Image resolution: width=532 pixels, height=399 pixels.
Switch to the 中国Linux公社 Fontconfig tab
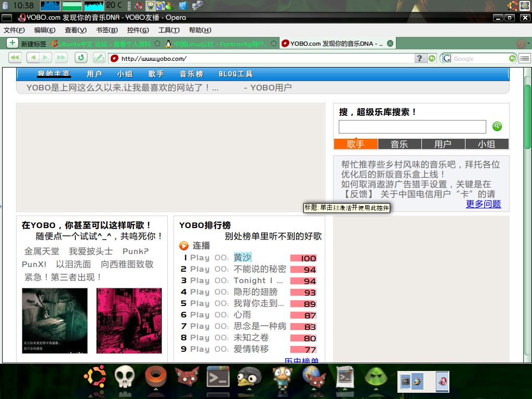220,44
